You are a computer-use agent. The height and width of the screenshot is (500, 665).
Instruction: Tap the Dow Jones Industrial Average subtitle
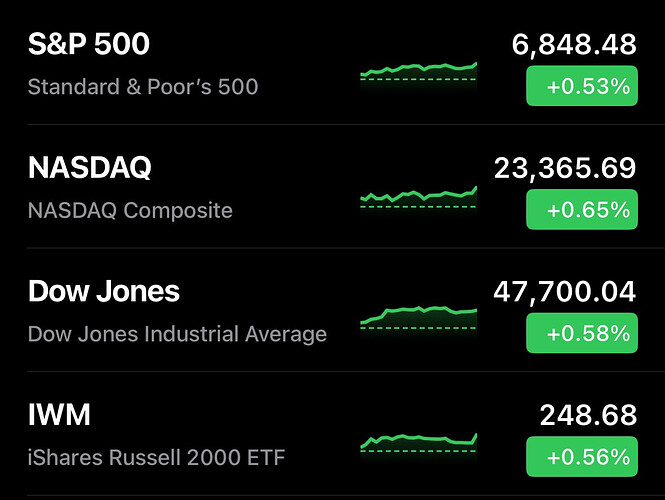pos(177,334)
